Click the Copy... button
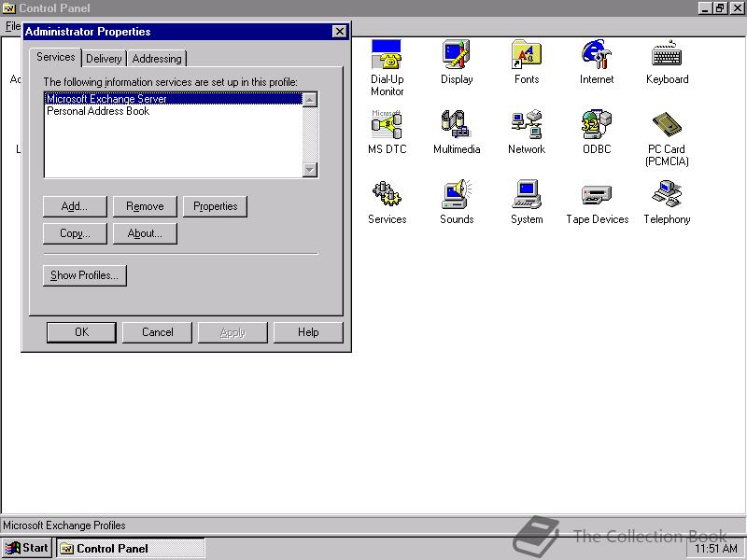 point(75,233)
